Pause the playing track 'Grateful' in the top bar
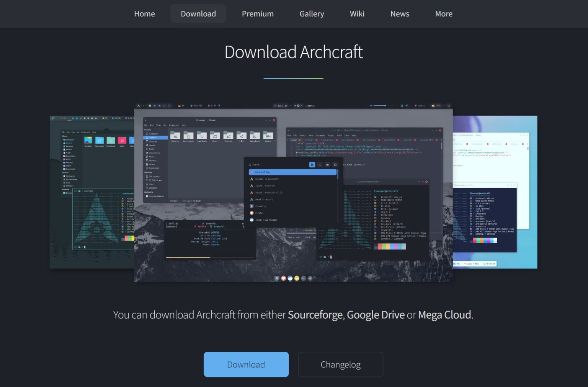588x387 pixels. tap(298, 105)
